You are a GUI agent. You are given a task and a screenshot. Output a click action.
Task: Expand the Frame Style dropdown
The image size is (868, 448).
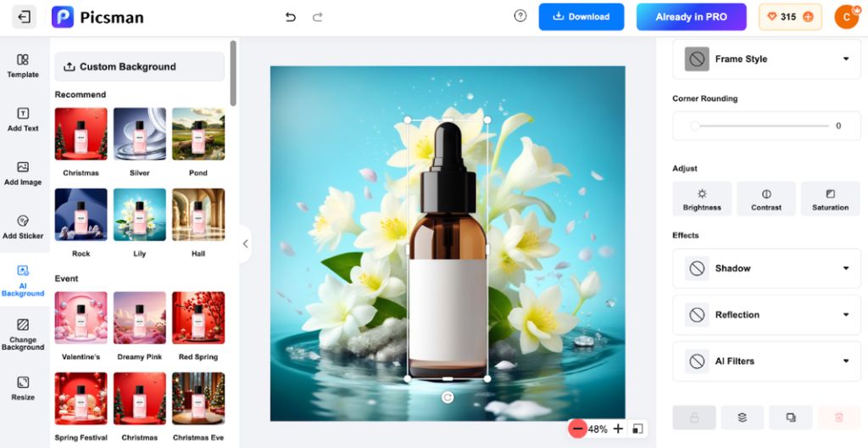[766, 59]
